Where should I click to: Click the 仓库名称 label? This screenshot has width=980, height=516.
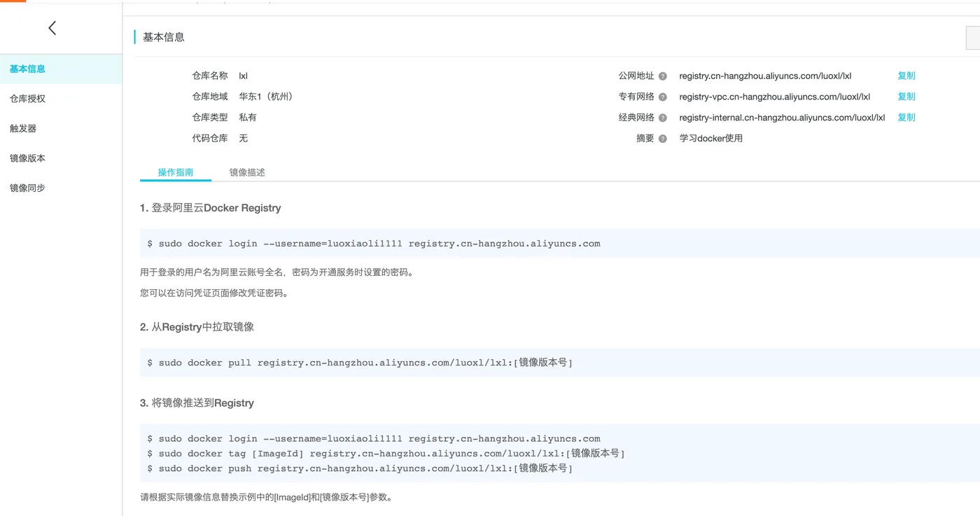coord(210,76)
